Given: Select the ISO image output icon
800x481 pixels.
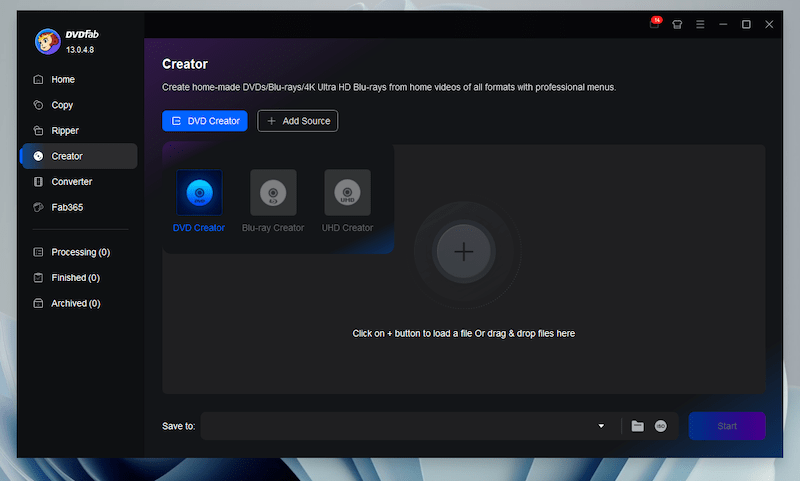Looking at the screenshot, I should click(x=661, y=426).
